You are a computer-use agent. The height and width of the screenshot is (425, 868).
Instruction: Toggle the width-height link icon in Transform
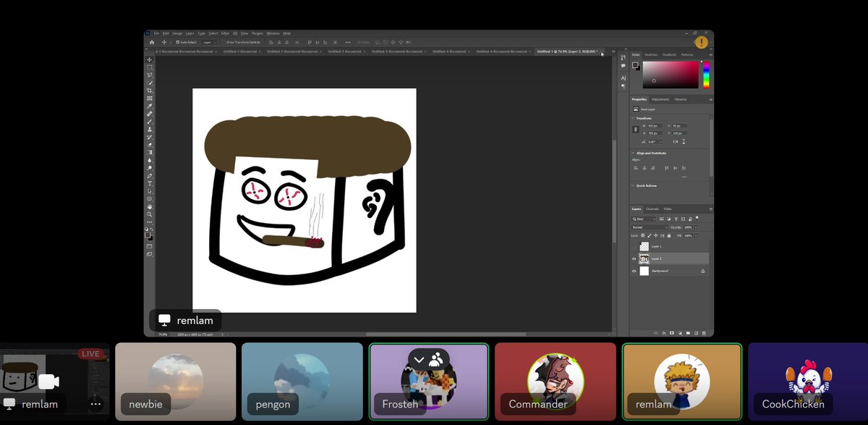tap(636, 130)
